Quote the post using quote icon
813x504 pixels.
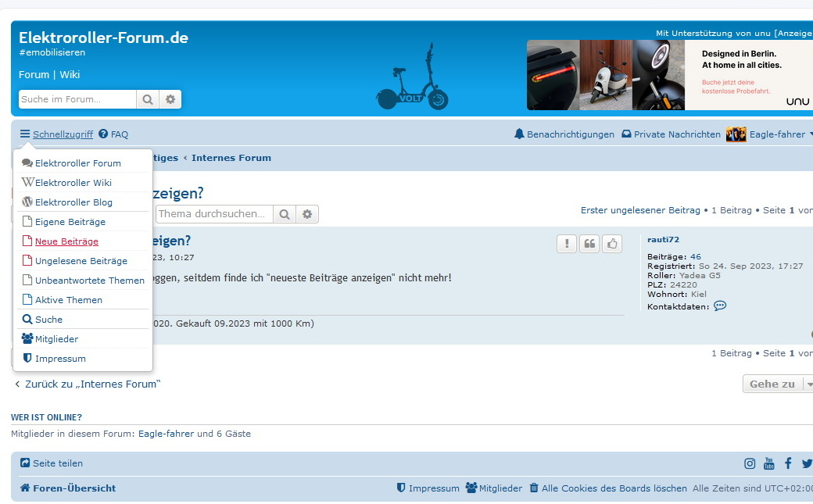tap(589, 244)
